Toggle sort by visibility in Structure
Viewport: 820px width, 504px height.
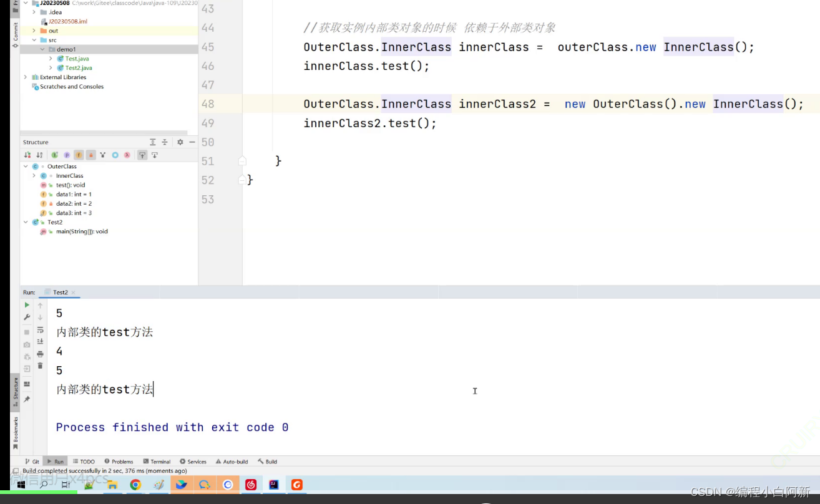pyautogui.click(x=27, y=155)
